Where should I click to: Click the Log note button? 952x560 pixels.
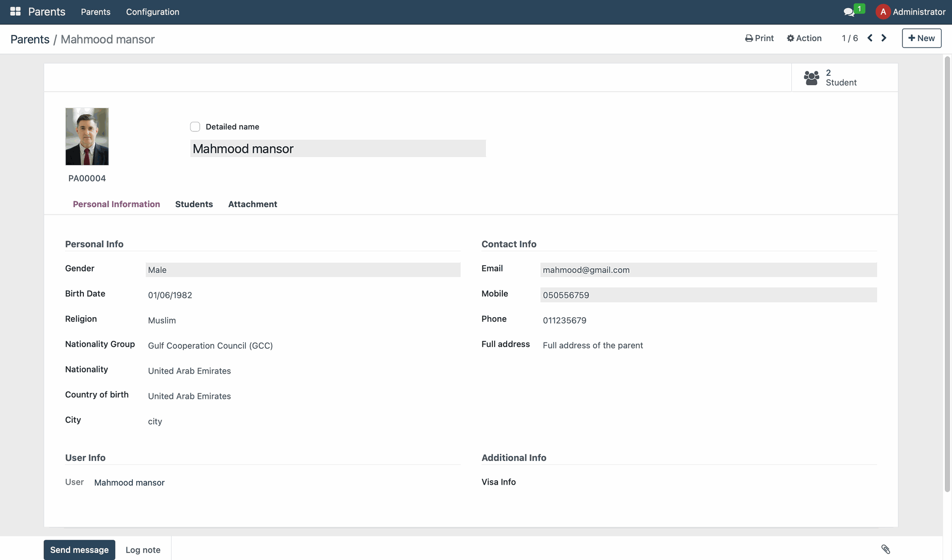143,550
